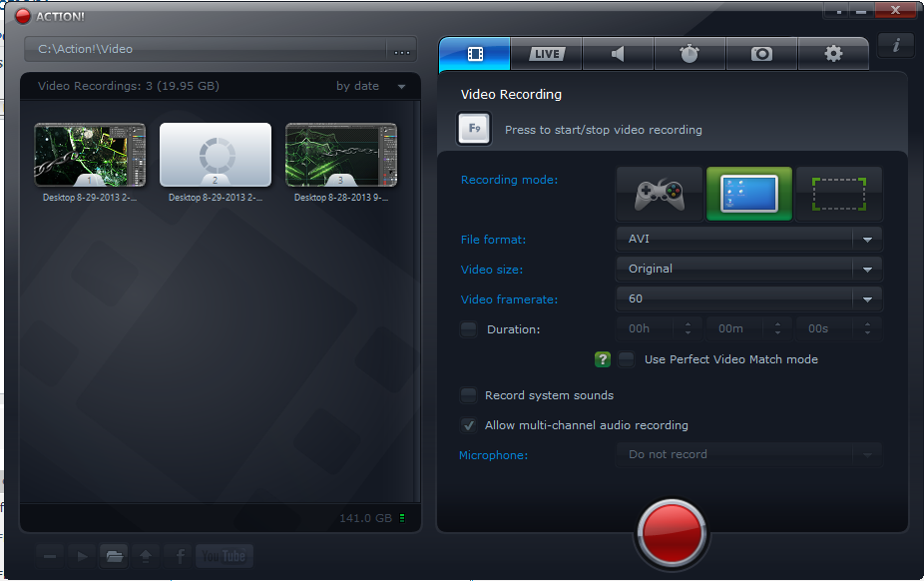Open the Video framerate 60 dropdown

tap(749, 299)
